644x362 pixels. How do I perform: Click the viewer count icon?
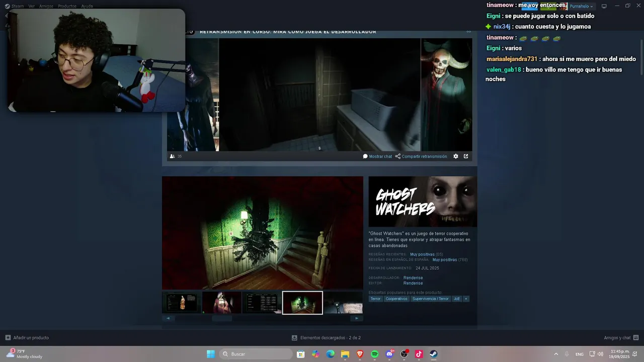(x=173, y=156)
